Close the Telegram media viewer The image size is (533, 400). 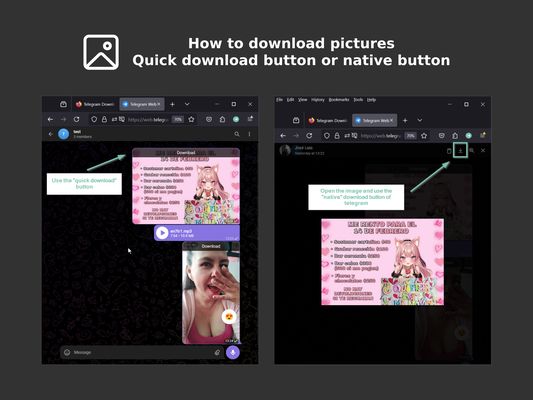click(x=483, y=150)
